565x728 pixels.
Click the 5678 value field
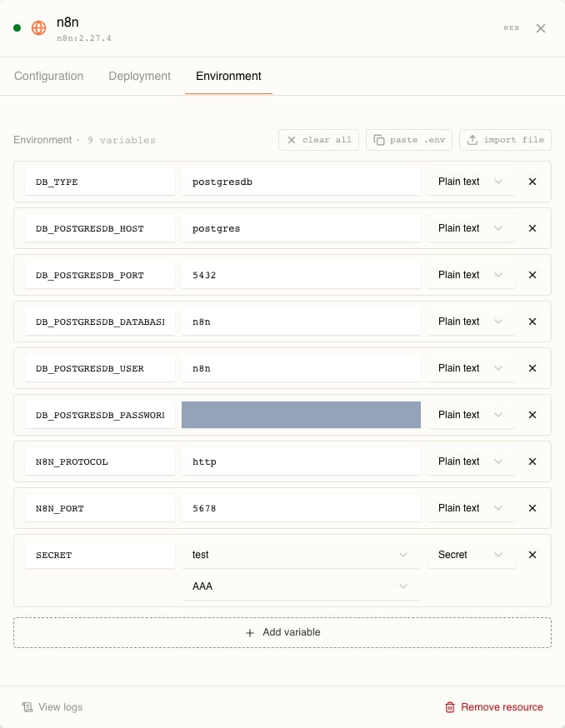tap(301, 508)
